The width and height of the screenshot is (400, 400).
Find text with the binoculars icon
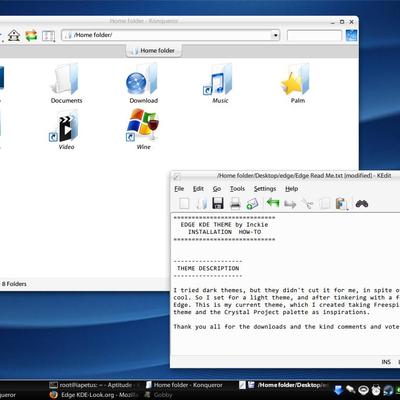click(x=362, y=203)
